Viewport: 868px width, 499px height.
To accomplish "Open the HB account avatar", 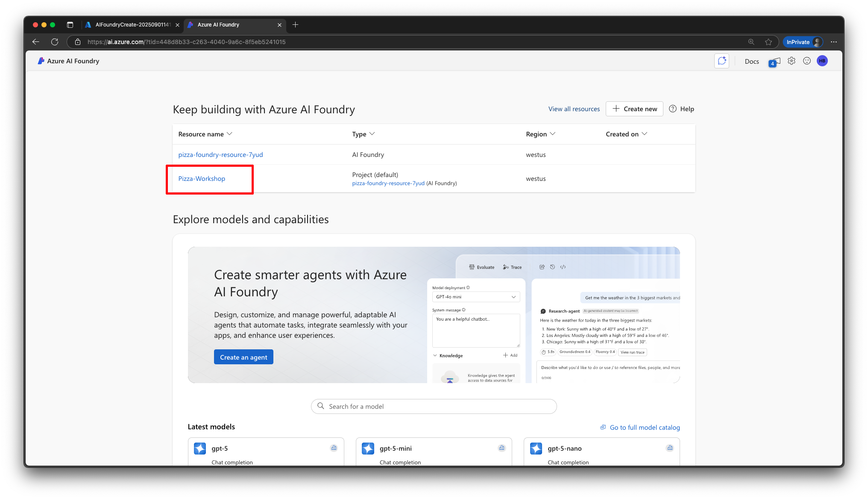I will coord(822,61).
